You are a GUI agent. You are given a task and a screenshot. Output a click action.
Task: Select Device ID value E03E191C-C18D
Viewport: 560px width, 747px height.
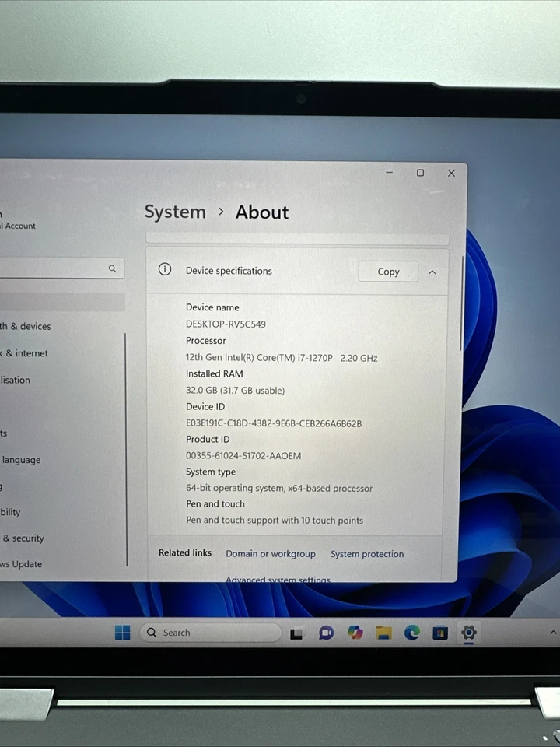pyautogui.click(x=274, y=423)
